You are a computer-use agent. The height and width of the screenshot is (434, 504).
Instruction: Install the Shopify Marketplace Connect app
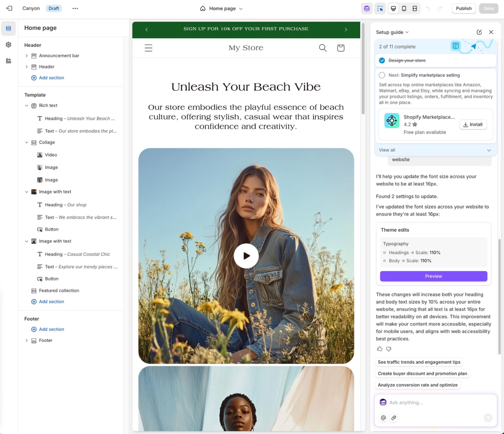[473, 124]
